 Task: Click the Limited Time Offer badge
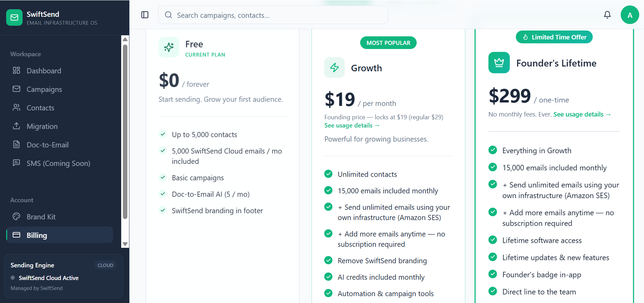[x=554, y=37]
